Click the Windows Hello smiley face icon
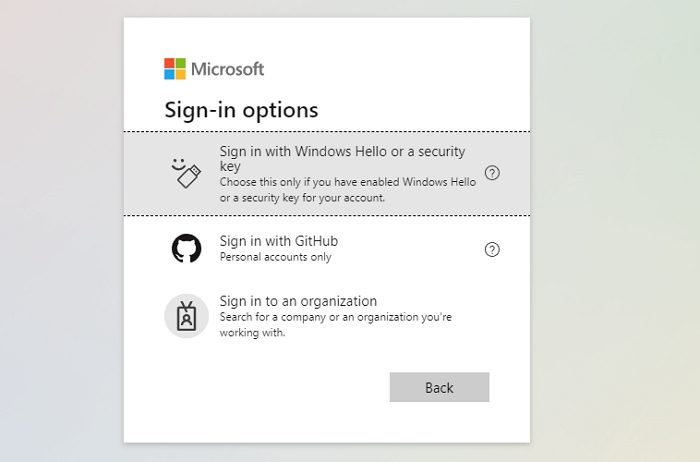Screen dimensions: 700x462 pos(178,164)
